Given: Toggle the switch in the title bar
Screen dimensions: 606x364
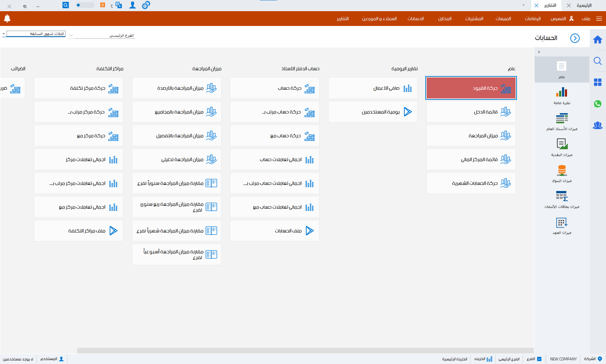Looking at the screenshot, I should [x=85, y=5].
